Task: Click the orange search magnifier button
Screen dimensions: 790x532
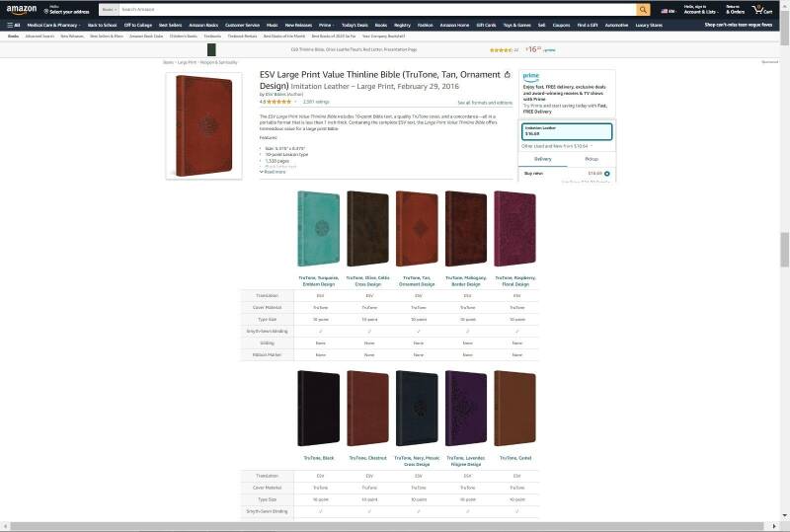Action: 643,10
